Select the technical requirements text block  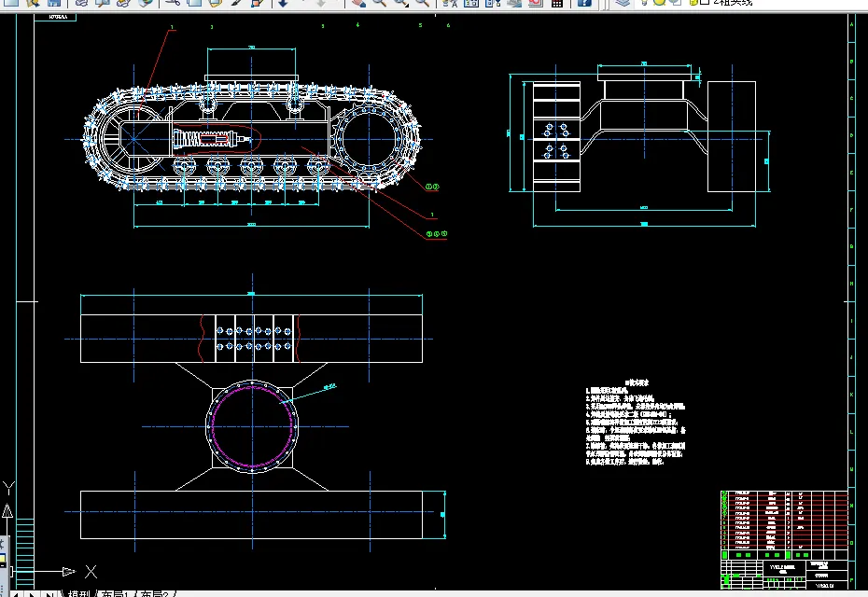pos(636,423)
